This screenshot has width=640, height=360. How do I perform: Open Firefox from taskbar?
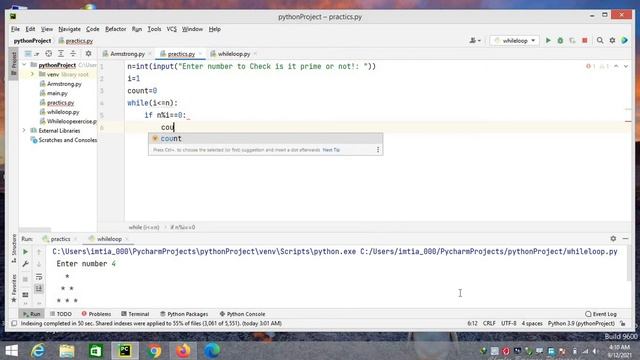(183, 351)
